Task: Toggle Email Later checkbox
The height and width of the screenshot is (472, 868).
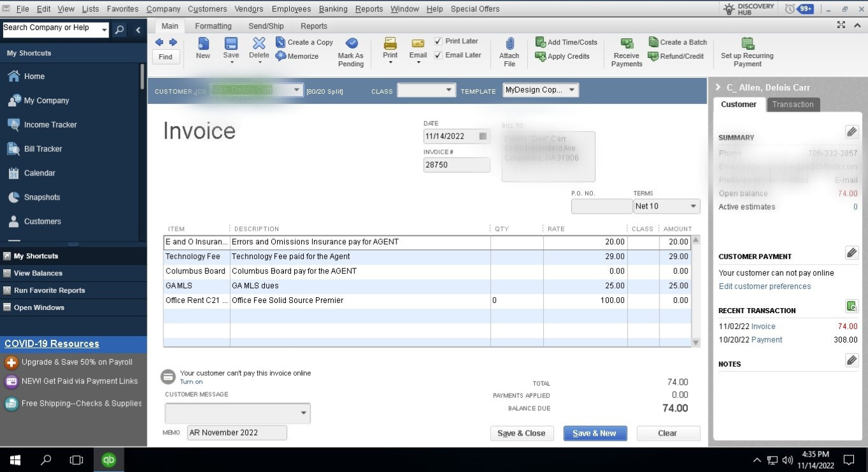Action: 438,55
